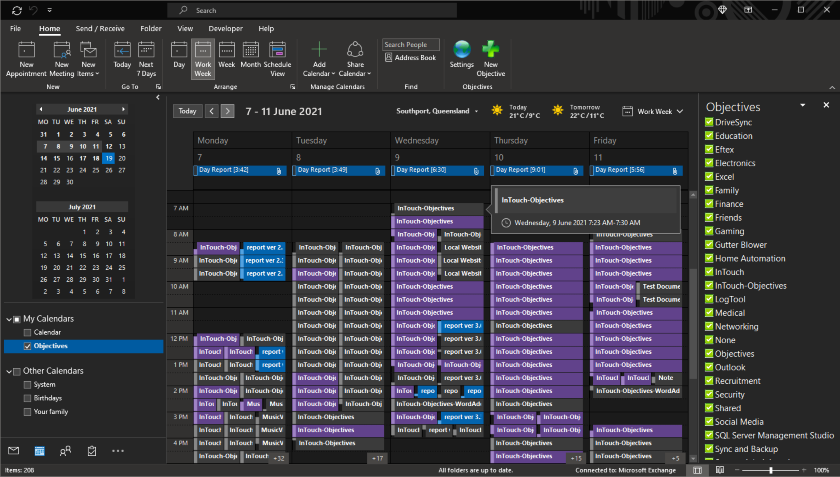Open the Help tab
Image resolution: width=840 pixels, height=477 pixels.
coord(266,28)
